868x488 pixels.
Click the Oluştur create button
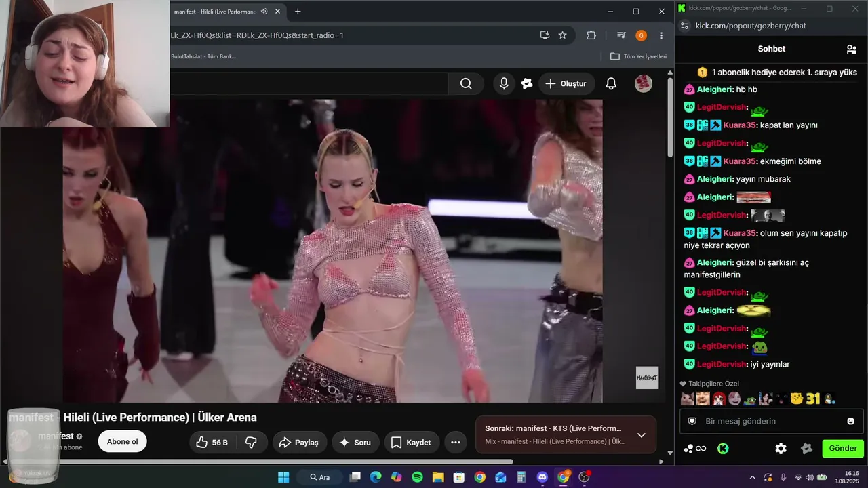566,83
